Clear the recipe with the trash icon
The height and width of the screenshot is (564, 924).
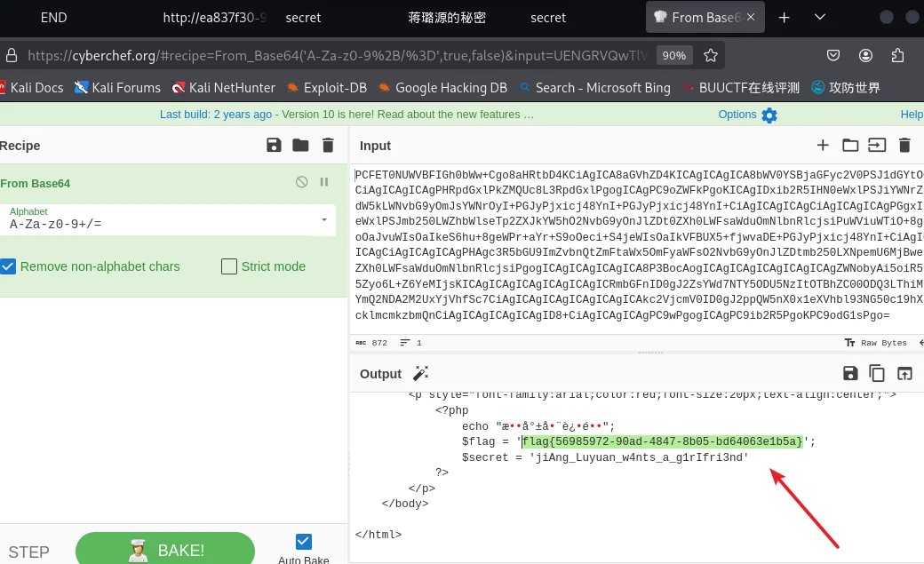click(327, 145)
